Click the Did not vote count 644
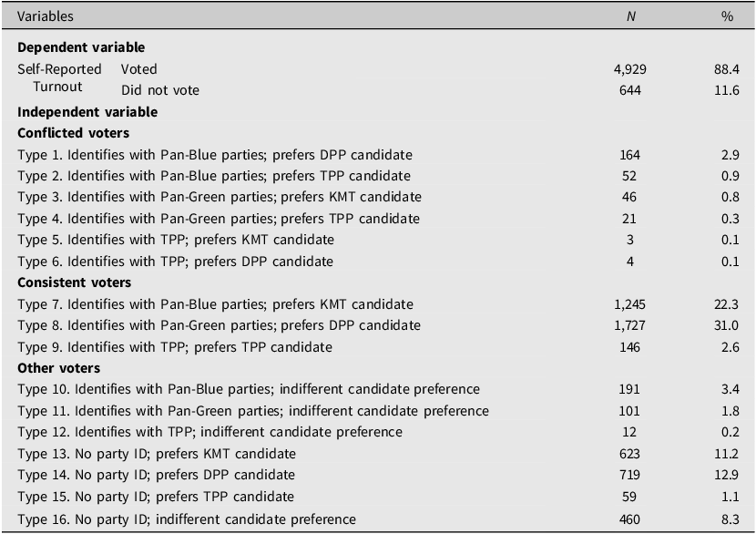 click(x=629, y=90)
